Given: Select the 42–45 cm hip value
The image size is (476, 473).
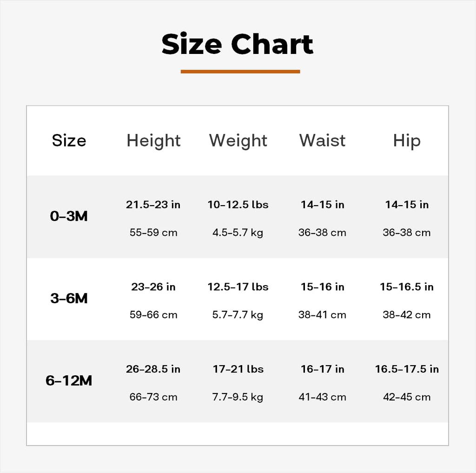Looking at the screenshot, I should tap(407, 397).
